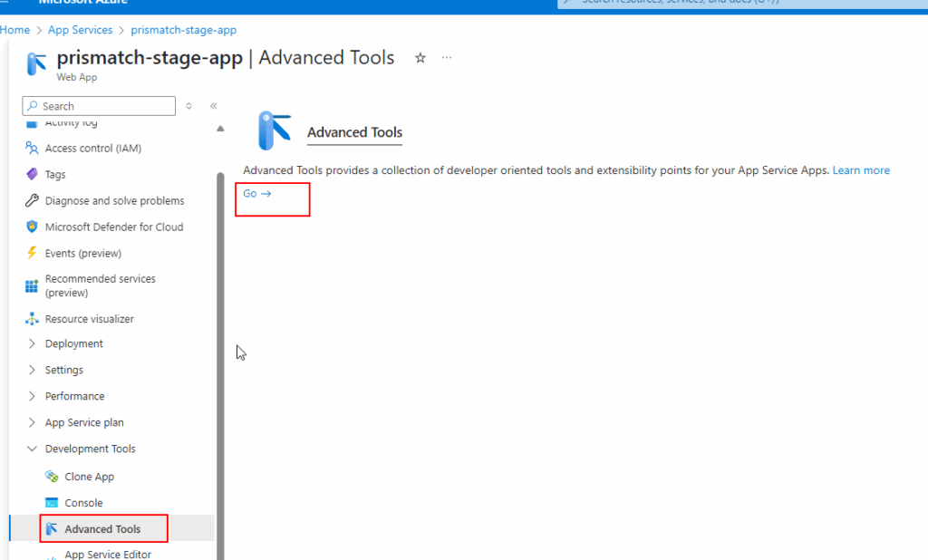Screen dimensions: 928x560
Task: Click the Console icon in sidebar
Action: point(52,503)
